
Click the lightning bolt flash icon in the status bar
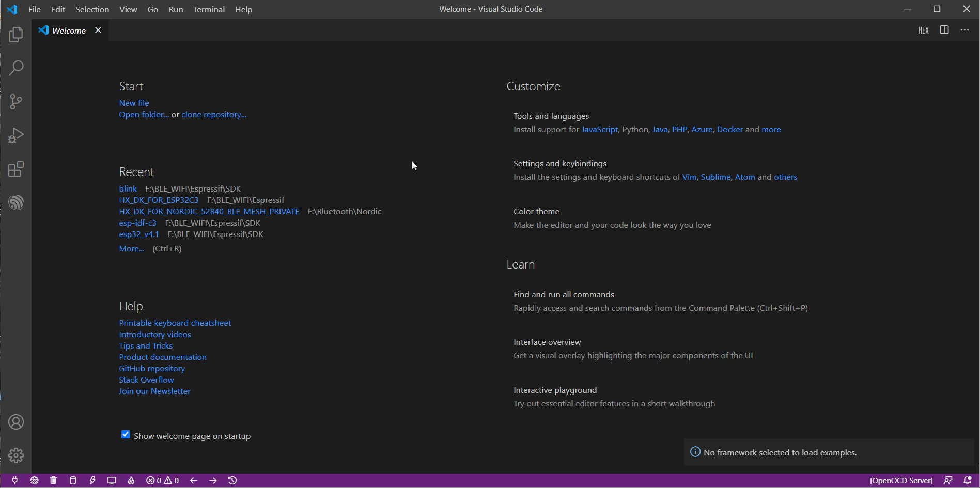pyautogui.click(x=92, y=480)
